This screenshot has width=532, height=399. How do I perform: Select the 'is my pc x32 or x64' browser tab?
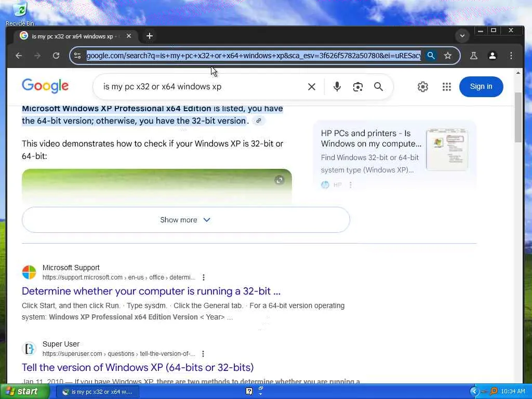pos(75,36)
